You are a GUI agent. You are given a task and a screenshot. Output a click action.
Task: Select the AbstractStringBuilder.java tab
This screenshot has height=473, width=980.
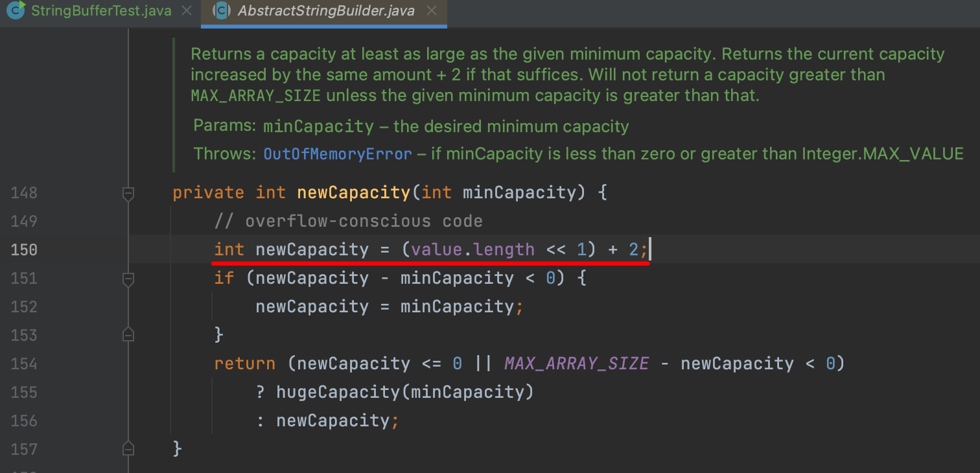pos(325,11)
